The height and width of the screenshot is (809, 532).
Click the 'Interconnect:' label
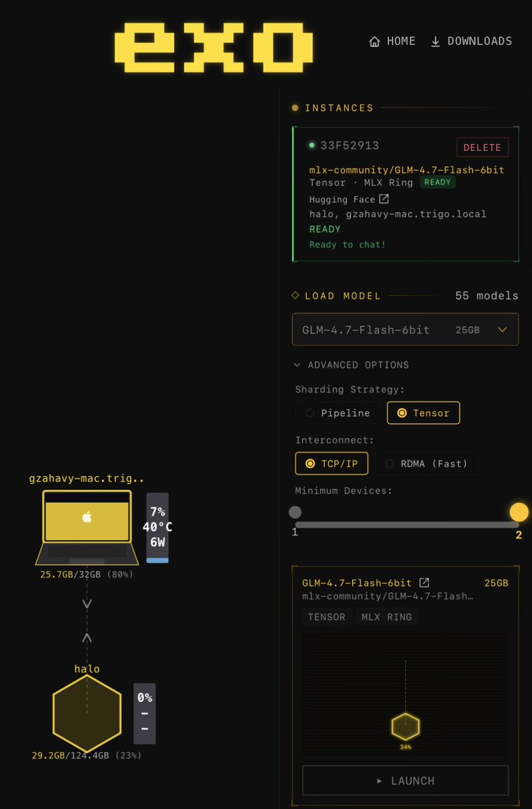coord(334,440)
